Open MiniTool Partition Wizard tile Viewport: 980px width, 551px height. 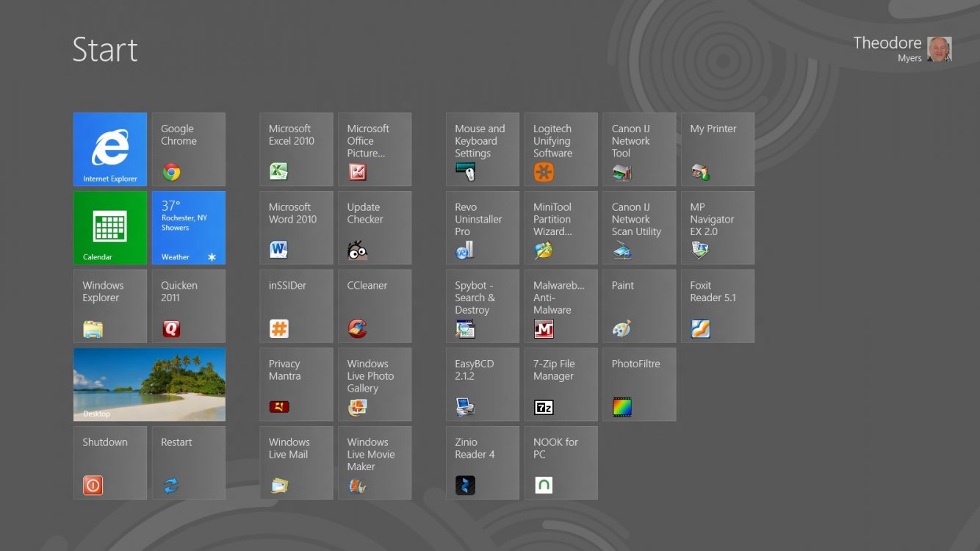click(561, 228)
